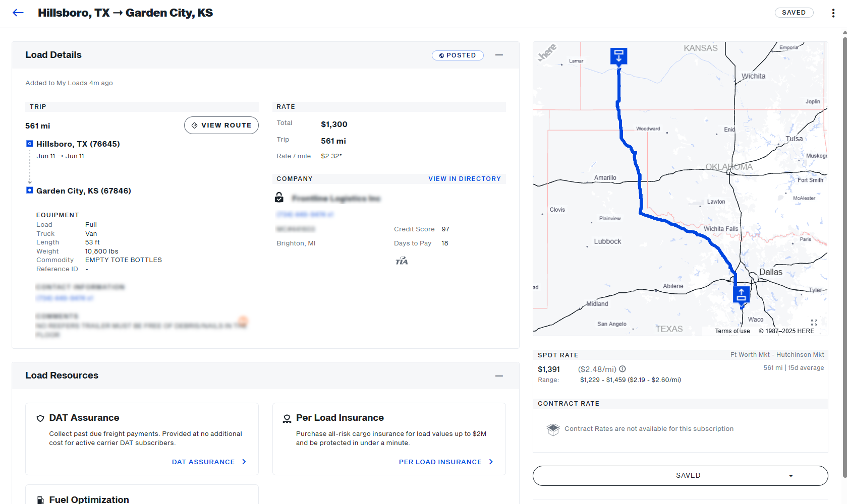Click the back arrow icon
Screen dimensions: 847x504
click(x=18, y=13)
